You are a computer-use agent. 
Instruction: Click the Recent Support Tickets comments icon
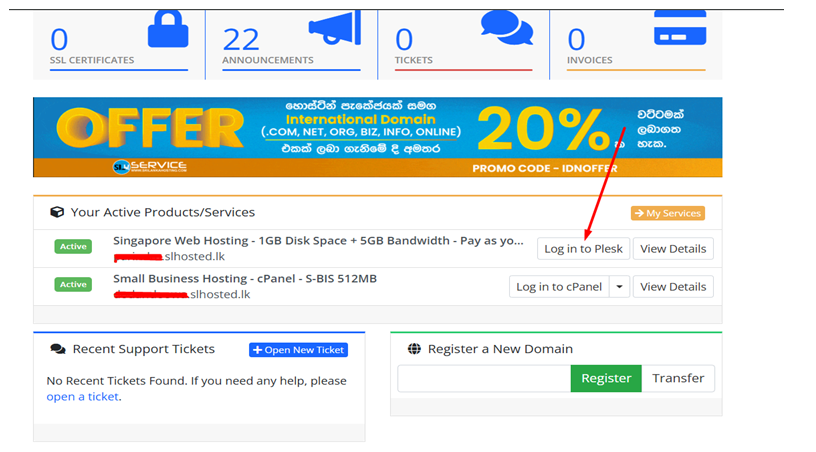[x=57, y=349]
